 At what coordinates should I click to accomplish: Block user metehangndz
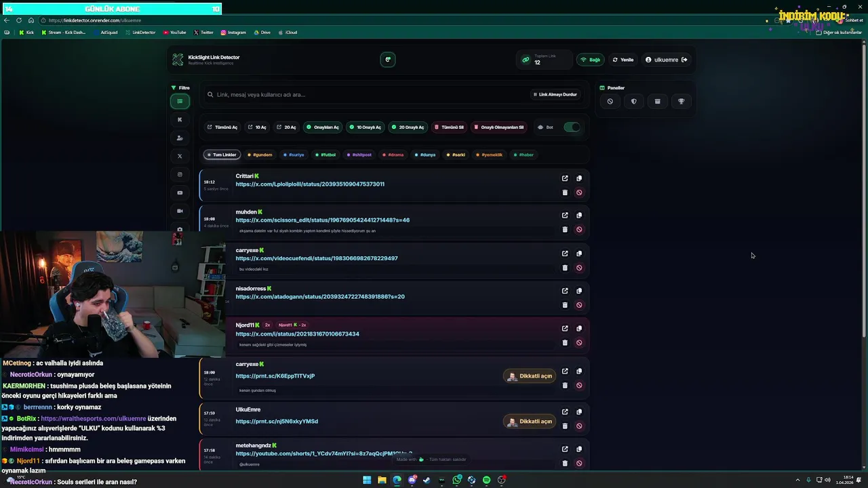[579, 464]
